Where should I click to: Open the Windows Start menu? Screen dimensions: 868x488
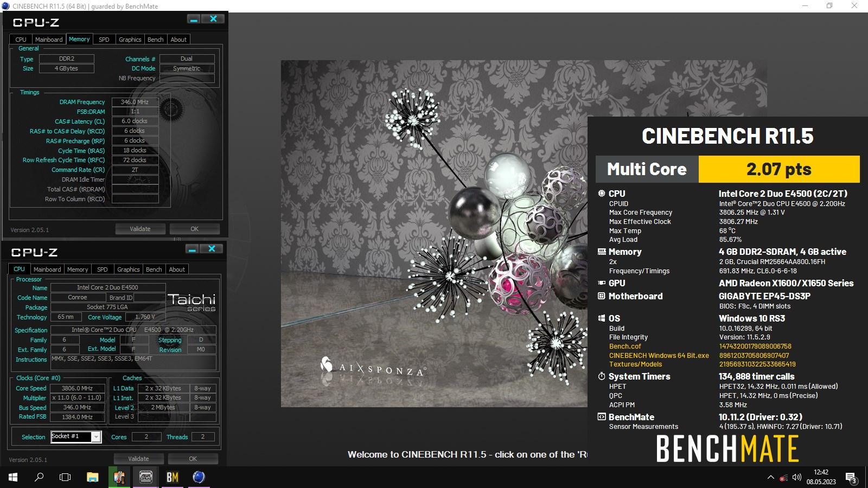click(x=13, y=477)
